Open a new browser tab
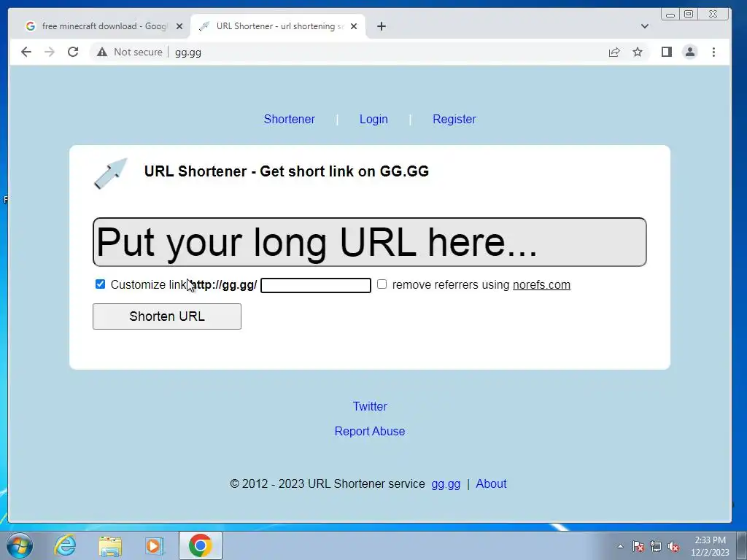Screen dimensions: 747x560 (x=381, y=26)
